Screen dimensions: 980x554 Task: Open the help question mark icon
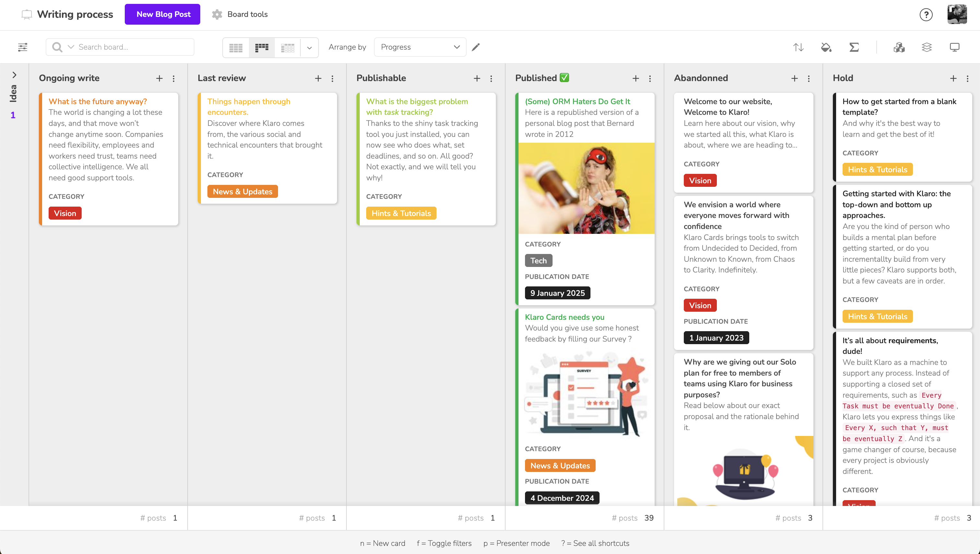click(x=926, y=15)
